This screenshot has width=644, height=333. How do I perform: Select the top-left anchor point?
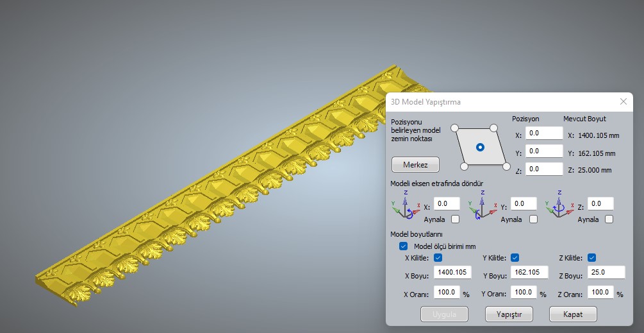455,128
